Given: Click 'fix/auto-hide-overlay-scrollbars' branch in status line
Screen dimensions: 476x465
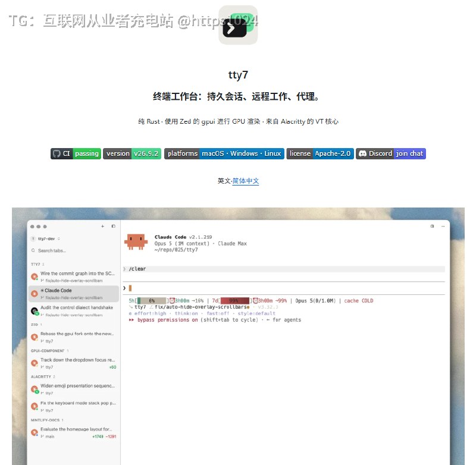Looking at the screenshot, I should coord(200,307).
